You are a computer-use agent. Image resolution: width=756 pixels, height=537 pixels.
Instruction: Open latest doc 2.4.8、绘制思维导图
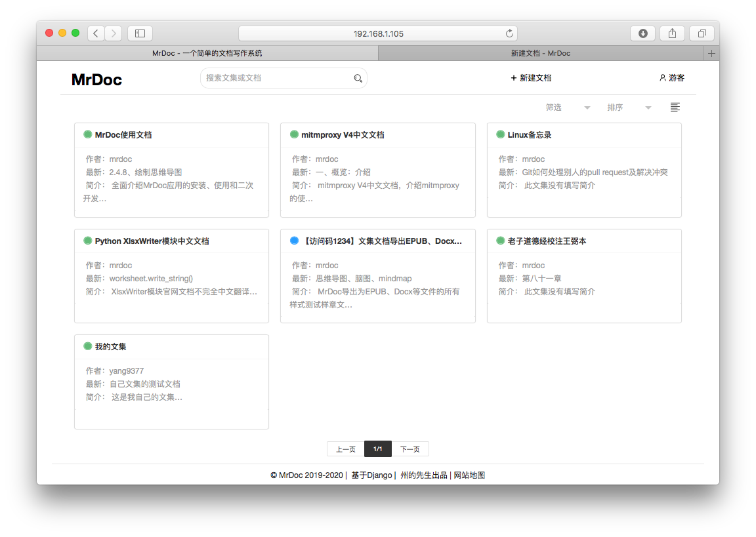[146, 172]
